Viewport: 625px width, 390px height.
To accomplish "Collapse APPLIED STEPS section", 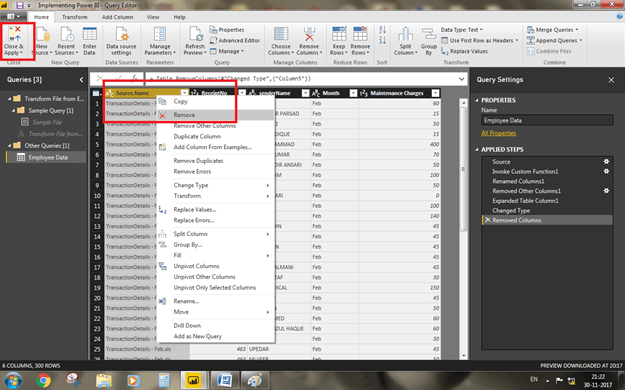I will click(477, 150).
